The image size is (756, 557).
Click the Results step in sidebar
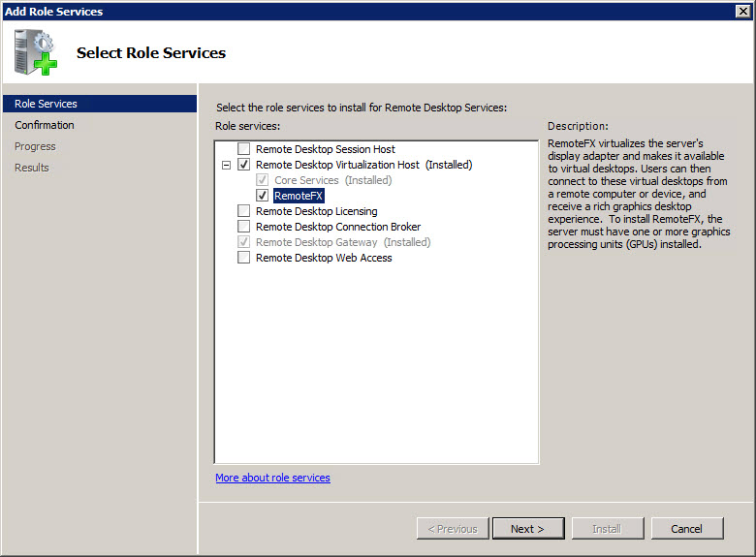[x=32, y=168]
